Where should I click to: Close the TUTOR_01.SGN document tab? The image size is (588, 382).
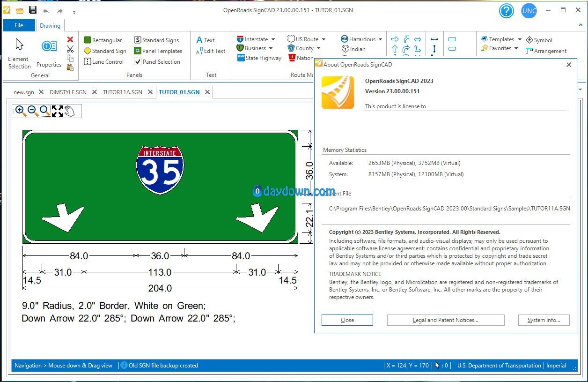207,92
